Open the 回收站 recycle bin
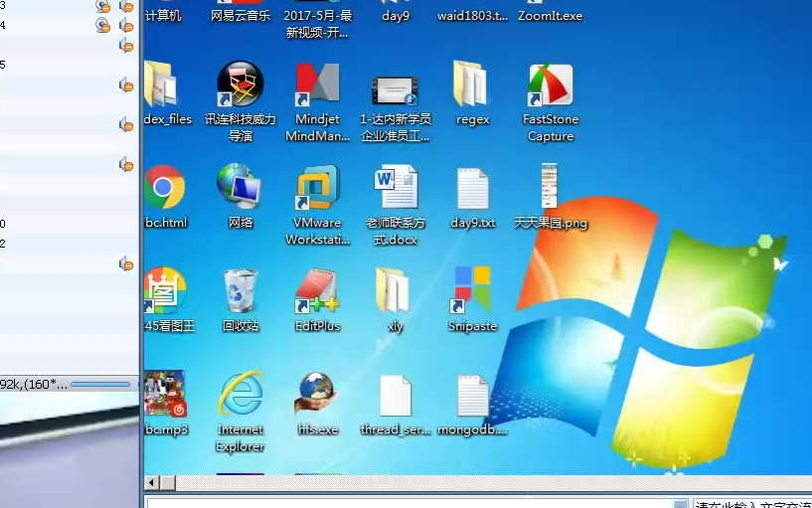 pyautogui.click(x=241, y=290)
